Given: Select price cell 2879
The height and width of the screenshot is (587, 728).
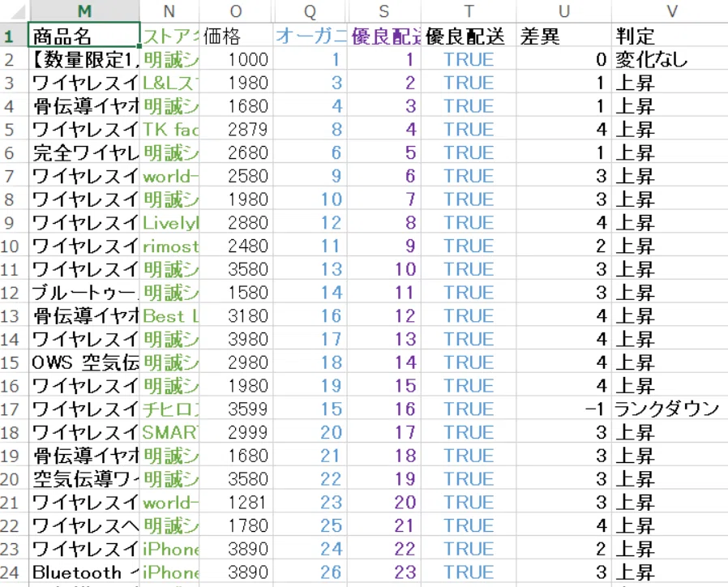Looking at the screenshot, I should click(x=237, y=129).
